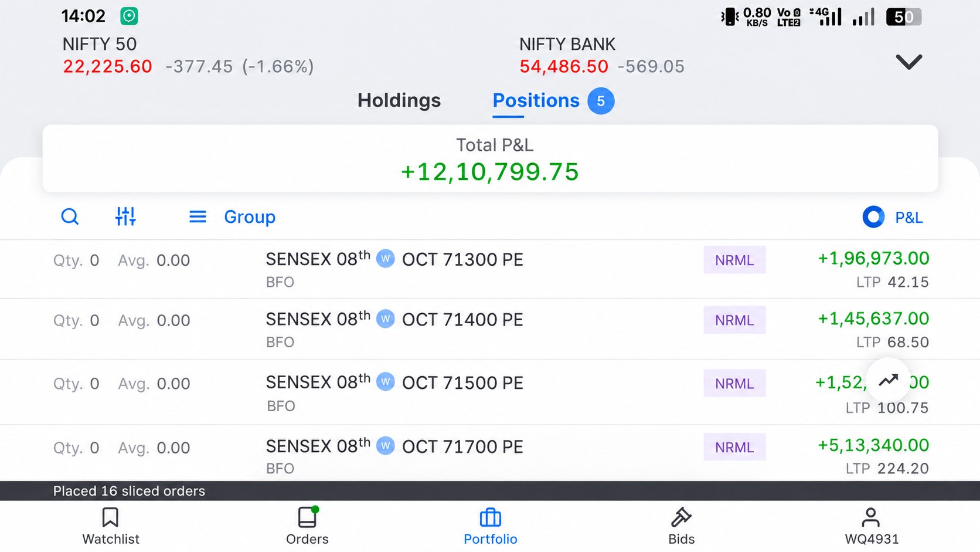Tap the floating analytics trend-arrow icon

pyautogui.click(x=888, y=380)
